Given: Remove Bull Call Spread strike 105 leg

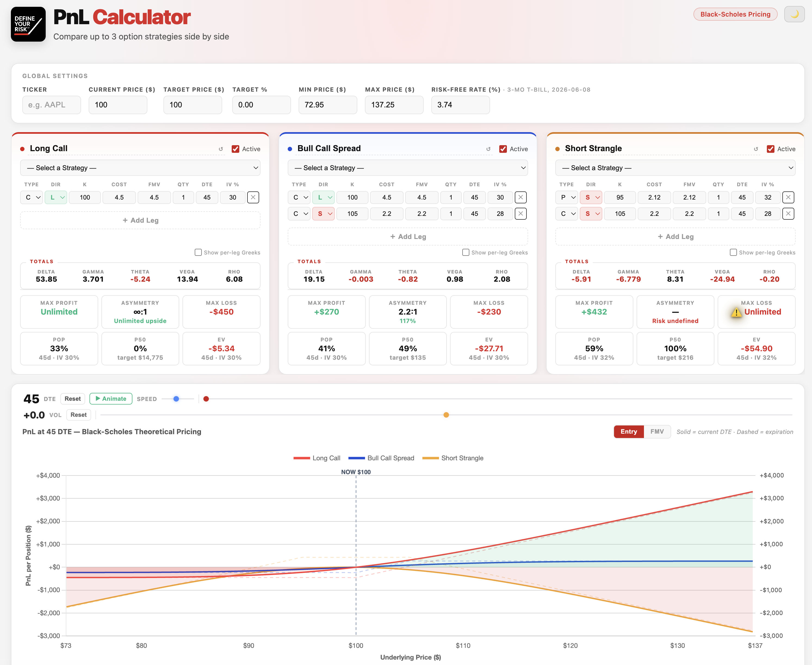Looking at the screenshot, I should [520, 214].
